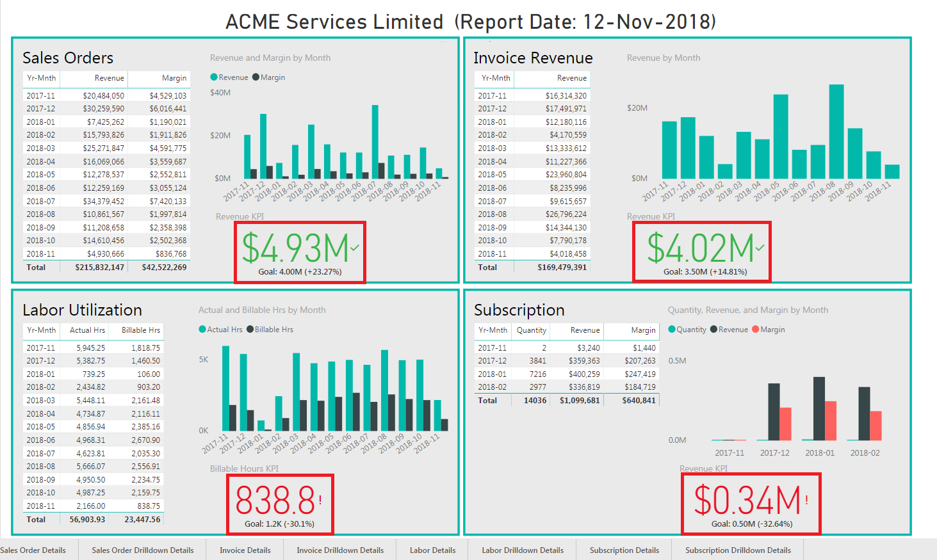Click Subscription total quantity 14036
Screen dimensions: 937x560
click(x=535, y=401)
